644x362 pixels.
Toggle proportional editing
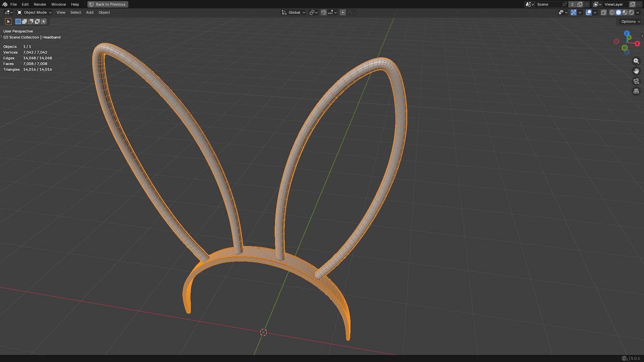click(343, 12)
